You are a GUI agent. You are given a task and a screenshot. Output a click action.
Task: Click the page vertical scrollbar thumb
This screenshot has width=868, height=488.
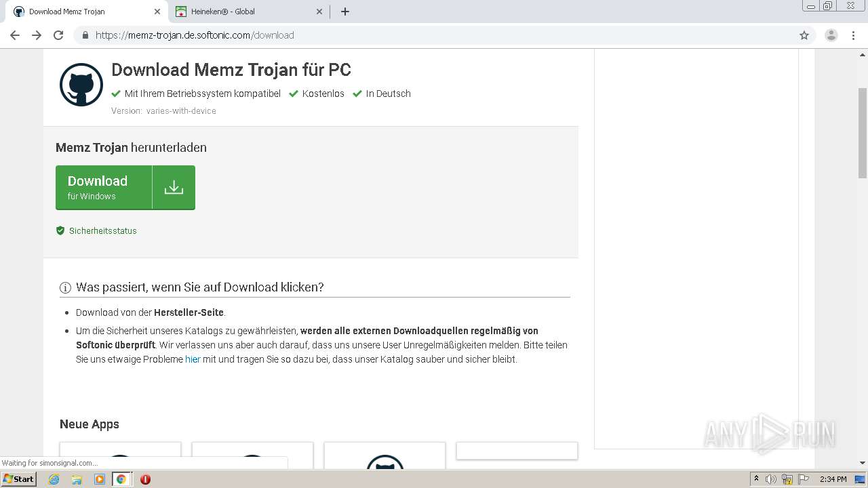point(863,132)
